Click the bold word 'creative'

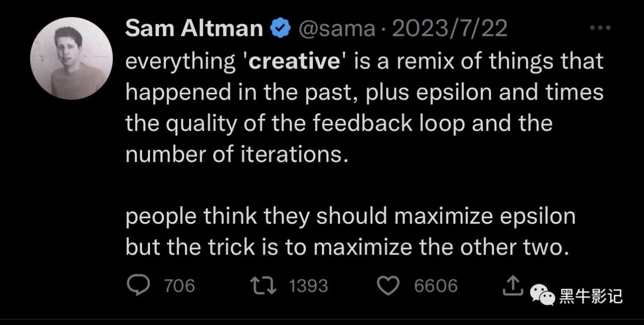click(295, 61)
